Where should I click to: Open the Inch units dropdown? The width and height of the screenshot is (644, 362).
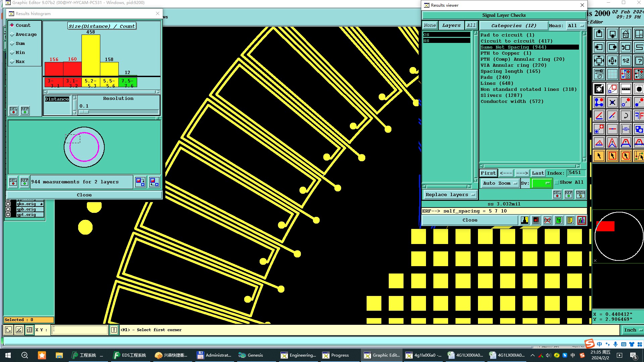tap(633, 330)
